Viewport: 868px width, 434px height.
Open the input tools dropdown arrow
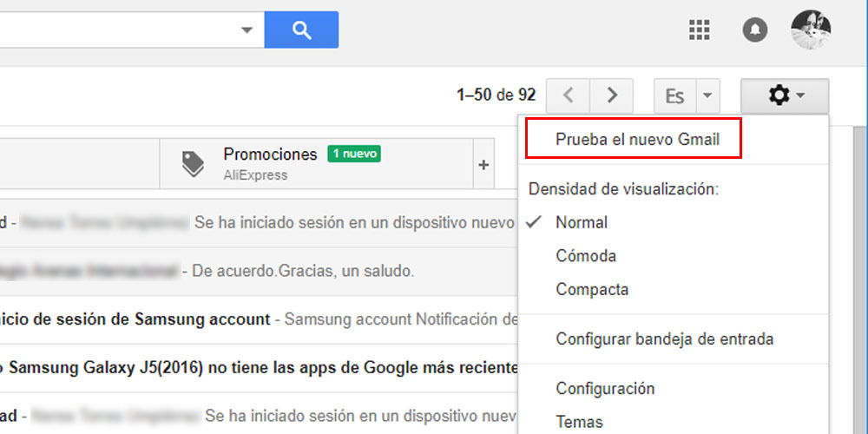pyautogui.click(x=707, y=95)
